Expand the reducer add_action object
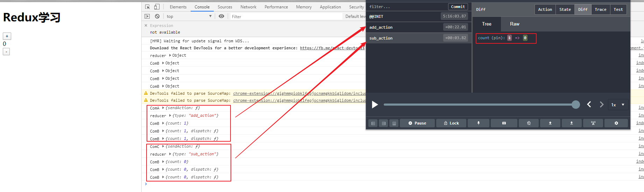The width and height of the screenshot is (644, 192). (170, 115)
